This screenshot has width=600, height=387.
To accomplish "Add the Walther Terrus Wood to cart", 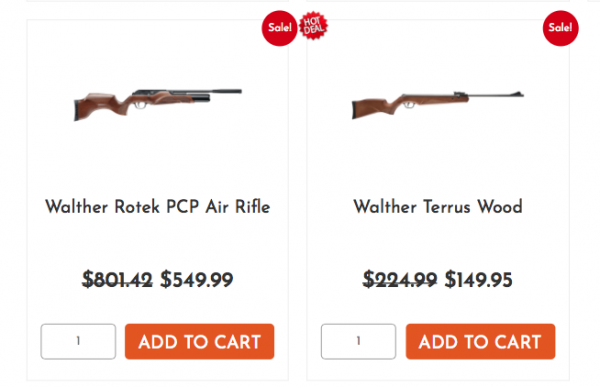I will coord(480,341).
